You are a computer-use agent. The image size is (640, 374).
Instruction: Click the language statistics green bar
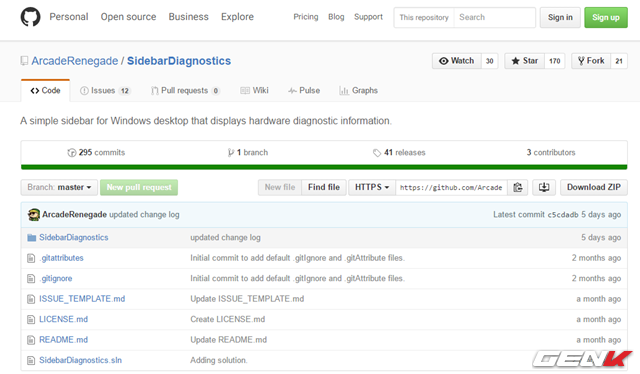click(x=324, y=167)
